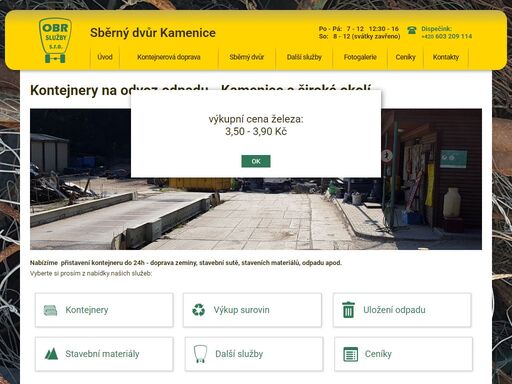
Task: Click the výkupní cena železa popup text
Action: (256, 119)
